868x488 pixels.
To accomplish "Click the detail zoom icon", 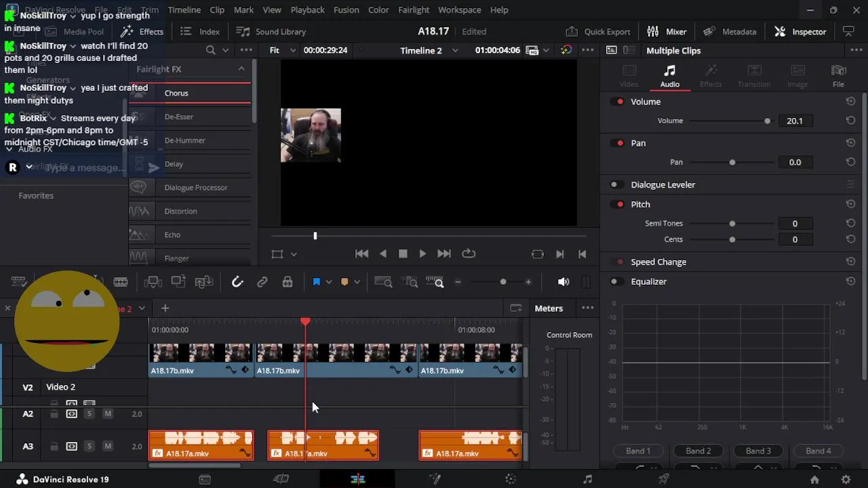I will pyautogui.click(x=411, y=282).
